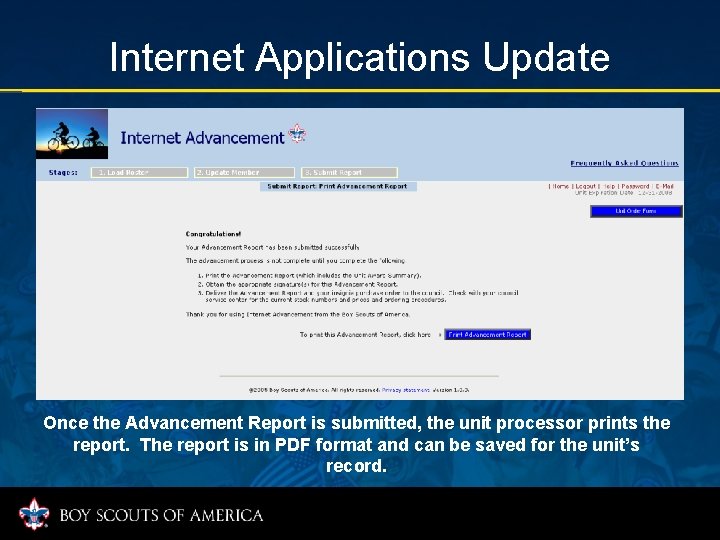Viewport: 720px width, 540px height.
Task: Select the 2. Update Member stage
Action: pyautogui.click(x=245, y=173)
